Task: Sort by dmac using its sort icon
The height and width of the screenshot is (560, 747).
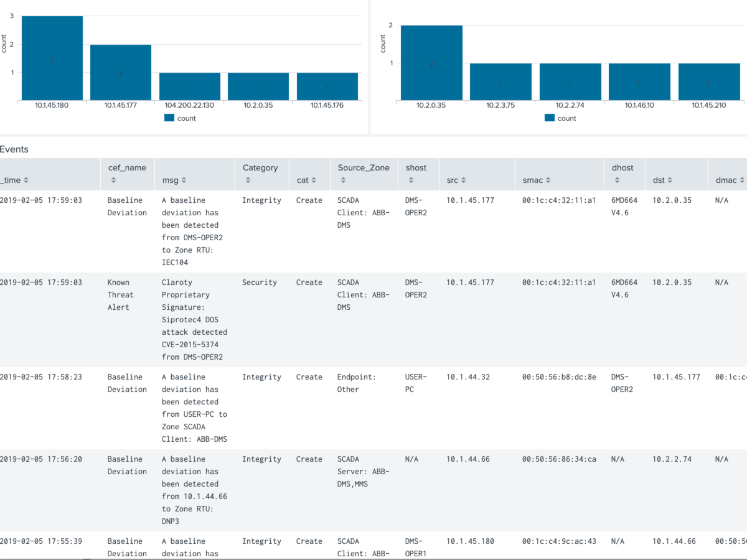Action: (x=741, y=180)
